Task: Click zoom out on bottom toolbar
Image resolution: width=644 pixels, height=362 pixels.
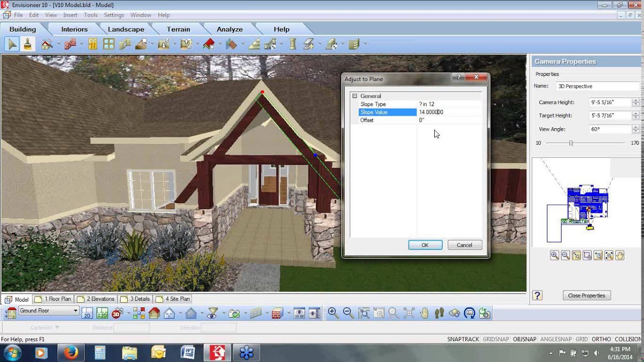Action: (x=348, y=314)
